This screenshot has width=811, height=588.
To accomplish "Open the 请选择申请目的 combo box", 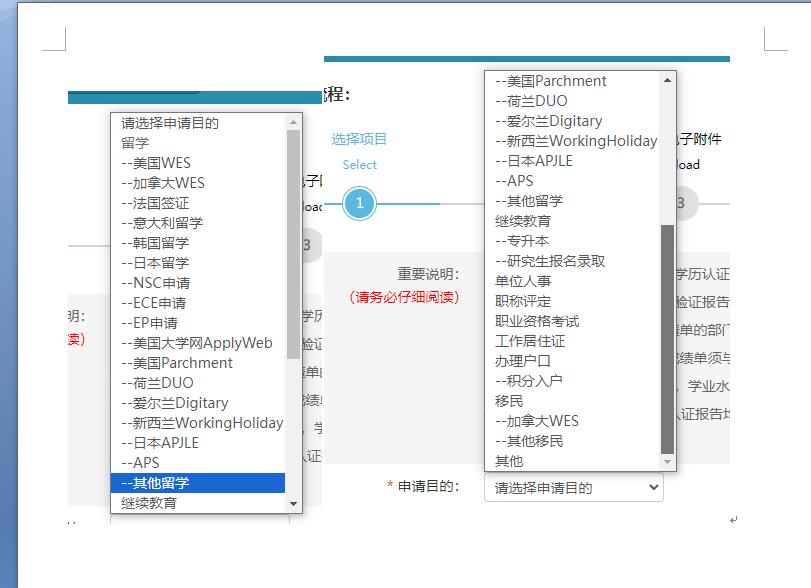I will (x=574, y=487).
